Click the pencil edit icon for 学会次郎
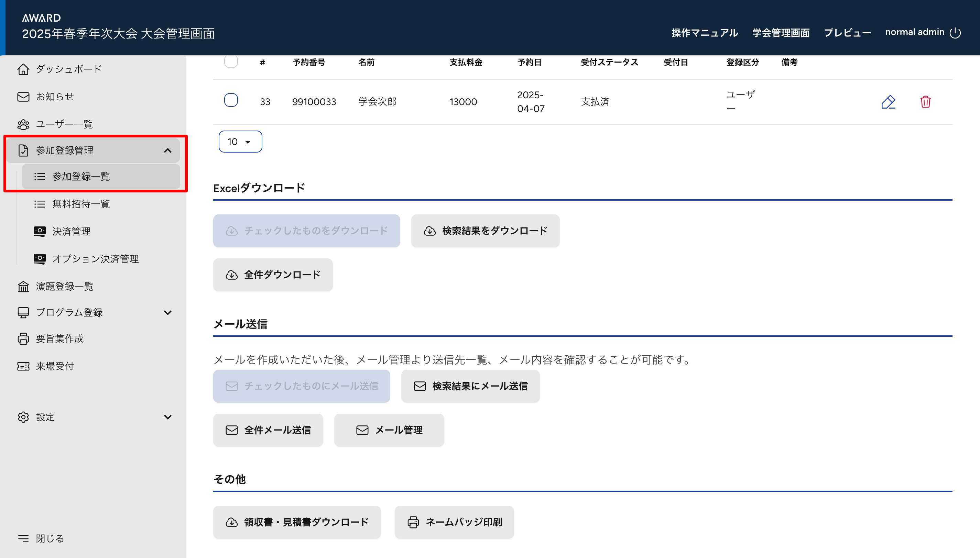980x558 pixels. pyautogui.click(x=888, y=102)
